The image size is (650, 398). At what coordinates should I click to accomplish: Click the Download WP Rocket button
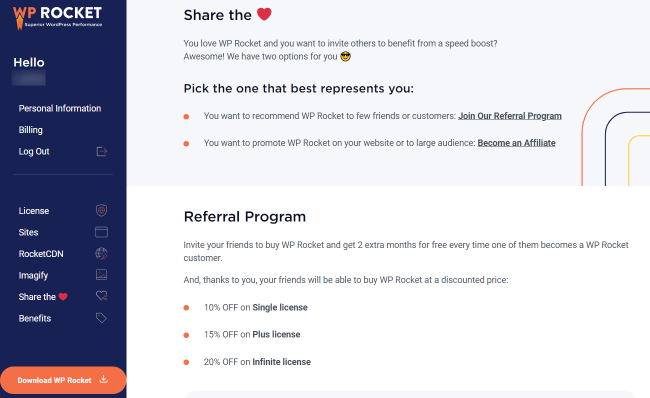pyautogui.click(x=63, y=380)
